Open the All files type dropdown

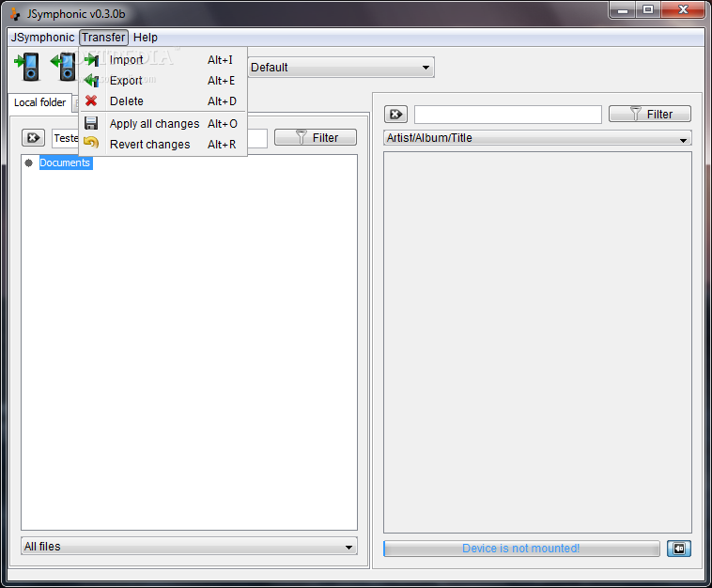click(x=189, y=547)
